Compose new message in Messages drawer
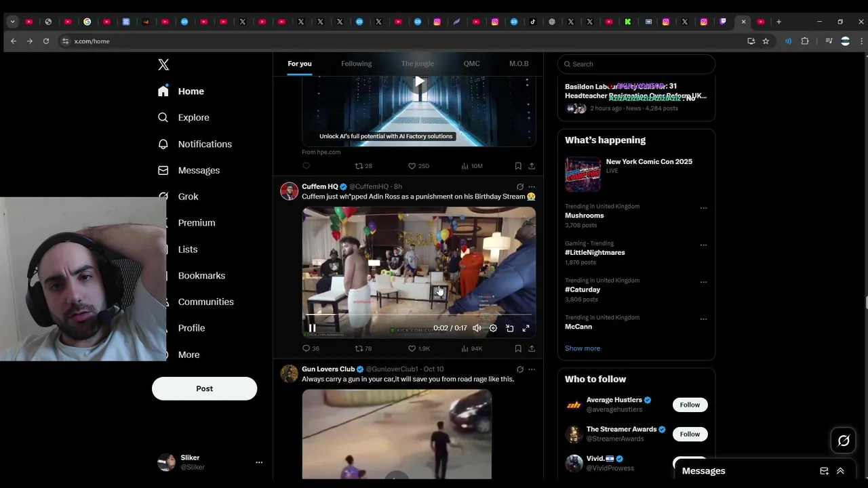Screen dimensions: 868x488 824,471
